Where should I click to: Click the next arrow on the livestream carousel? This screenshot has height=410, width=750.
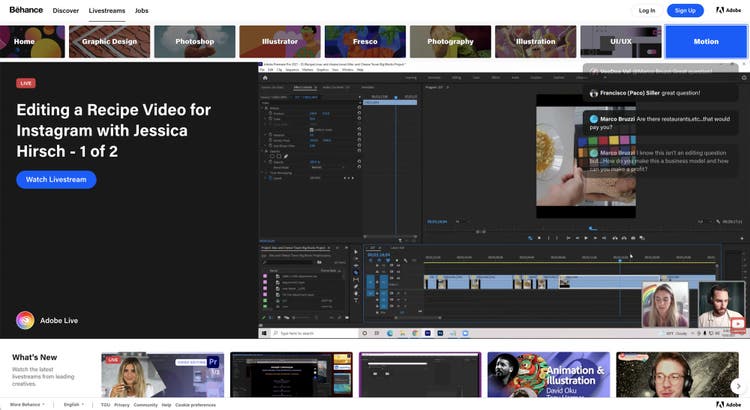[x=738, y=386]
